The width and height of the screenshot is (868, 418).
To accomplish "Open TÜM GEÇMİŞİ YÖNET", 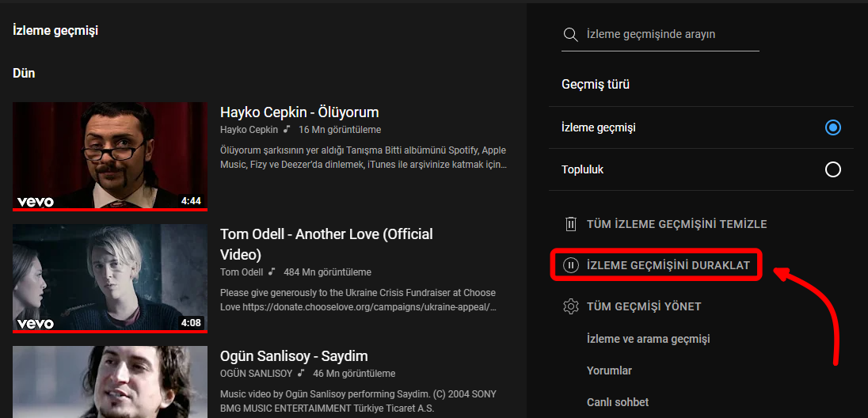I will [643, 306].
